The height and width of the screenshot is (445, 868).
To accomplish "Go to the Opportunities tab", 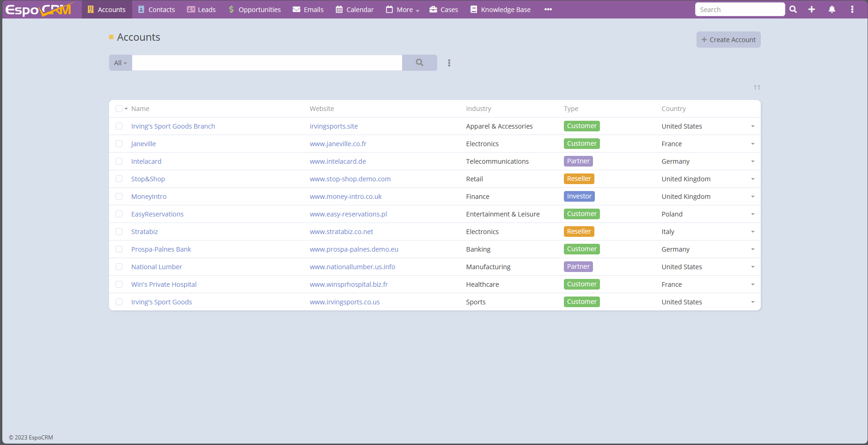I will (255, 10).
